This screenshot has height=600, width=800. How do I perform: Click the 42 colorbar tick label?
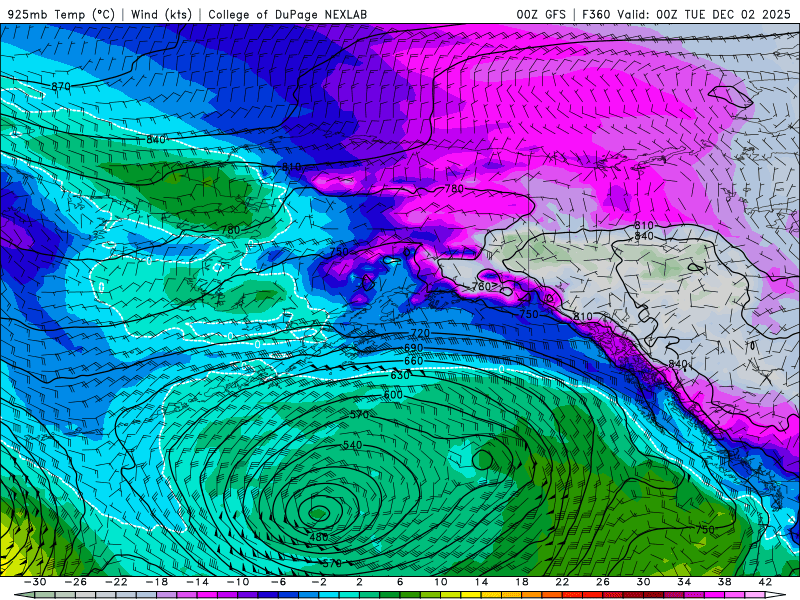(x=765, y=582)
